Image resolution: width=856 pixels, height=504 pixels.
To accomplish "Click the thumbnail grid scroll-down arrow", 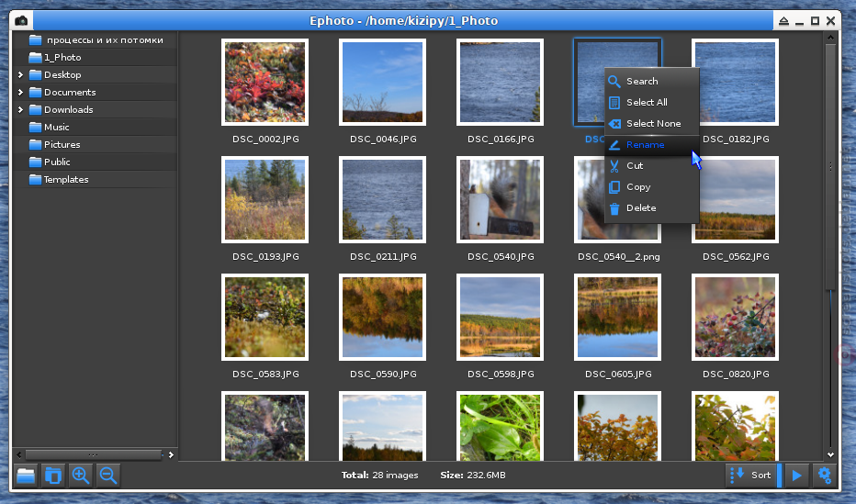I will click(830, 454).
